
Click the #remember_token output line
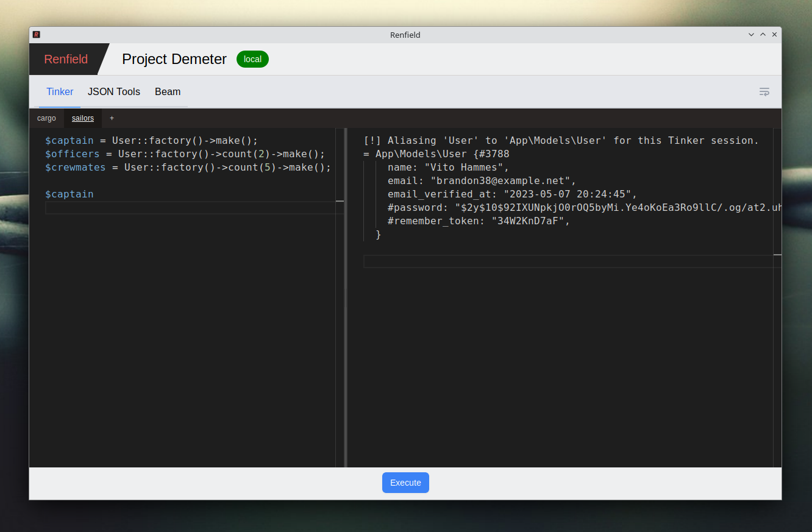[x=479, y=221]
